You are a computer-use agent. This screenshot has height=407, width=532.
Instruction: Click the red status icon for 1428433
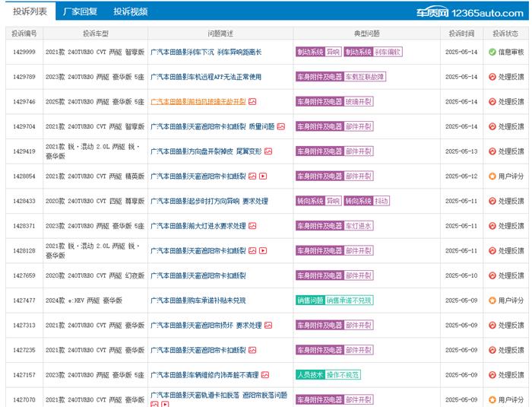click(492, 201)
